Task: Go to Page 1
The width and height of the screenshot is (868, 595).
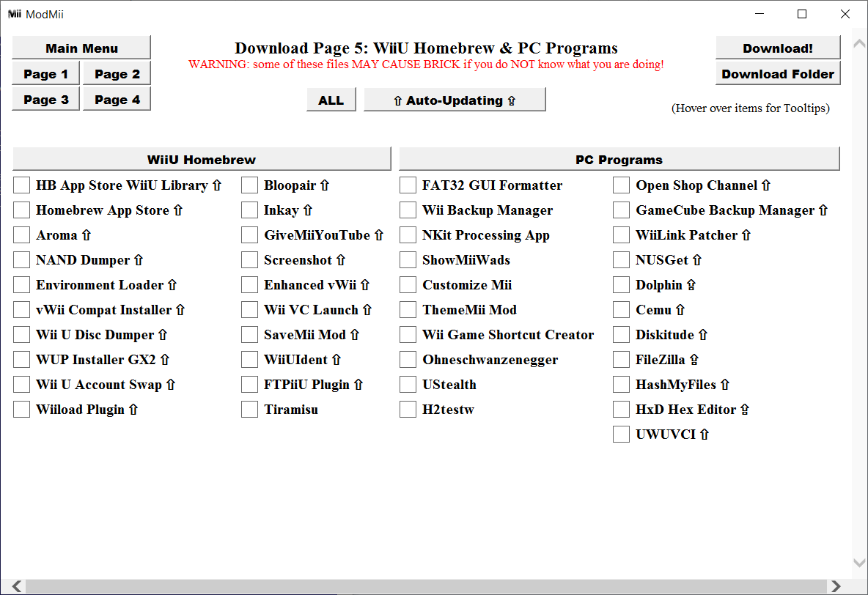Action: coord(46,73)
